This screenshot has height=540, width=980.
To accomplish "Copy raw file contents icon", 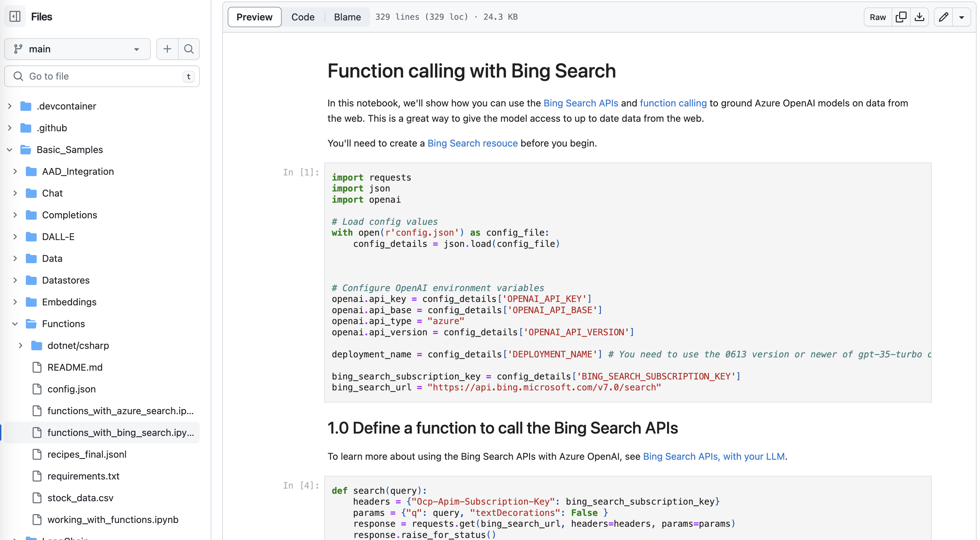I will [x=901, y=17].
